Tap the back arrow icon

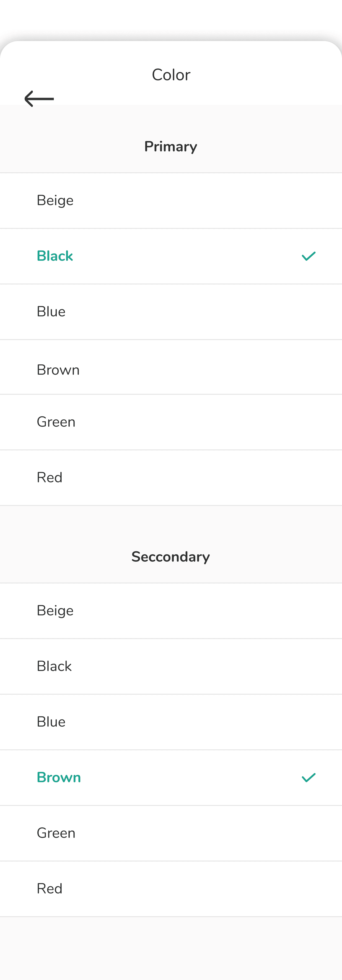tap(39, 99)
